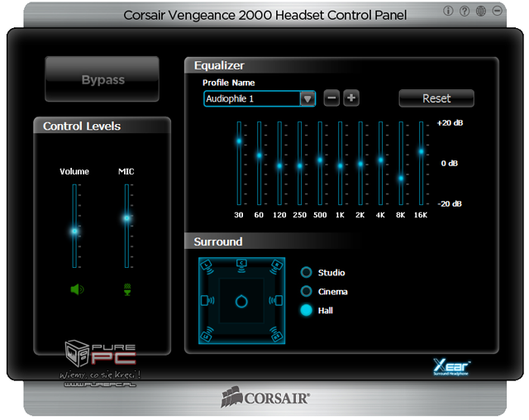Select the rear-left speaker in surround map
Screen dimensions: 529x420
[207, 334]
